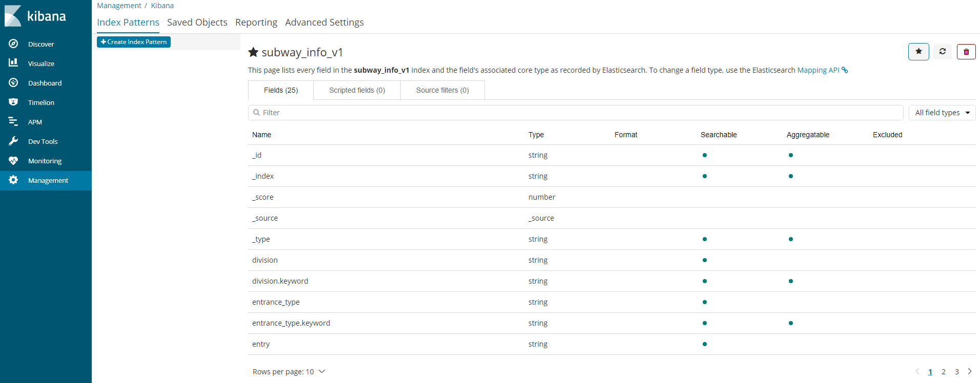Open Monitoring via the heartbeat icon

coord(13,160)
